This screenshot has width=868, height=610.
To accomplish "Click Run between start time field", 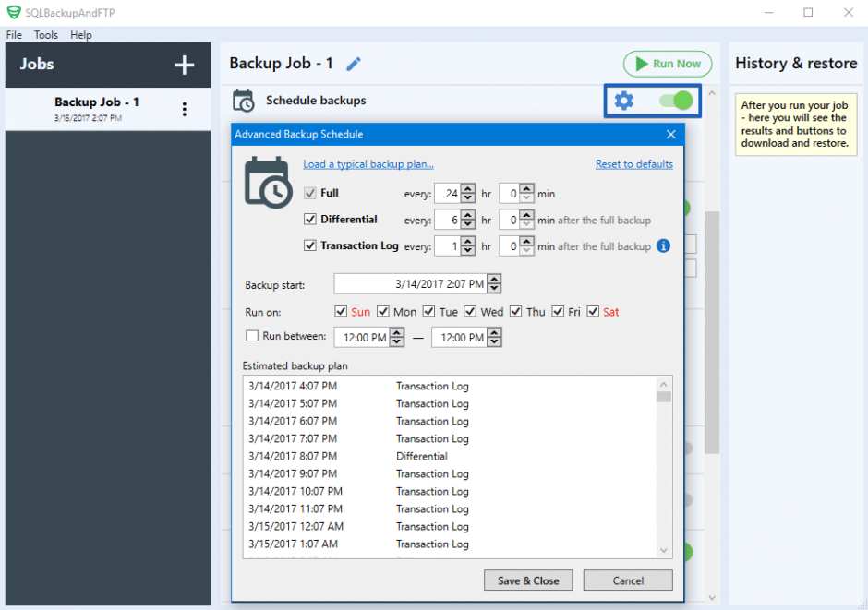I will click(x=362, y=337).
